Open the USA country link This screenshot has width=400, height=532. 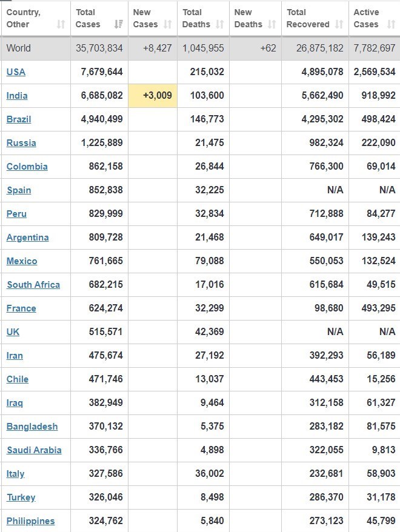[x=16, y=72]
